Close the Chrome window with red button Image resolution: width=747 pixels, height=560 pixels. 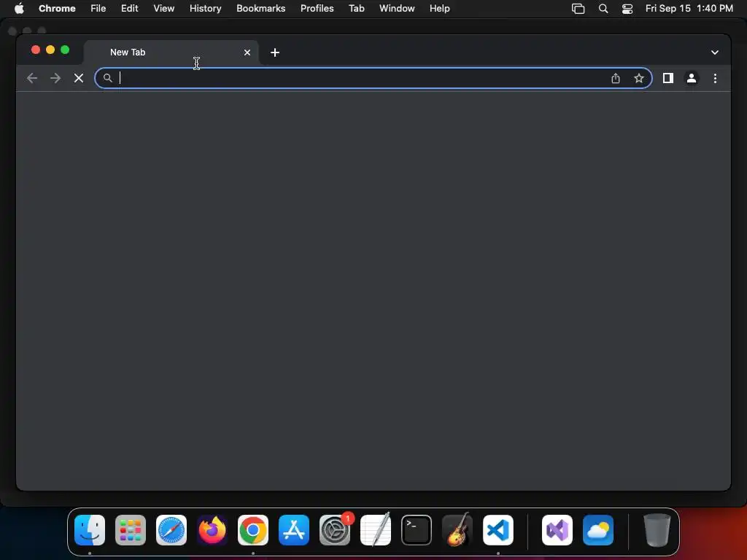(36, 50)
